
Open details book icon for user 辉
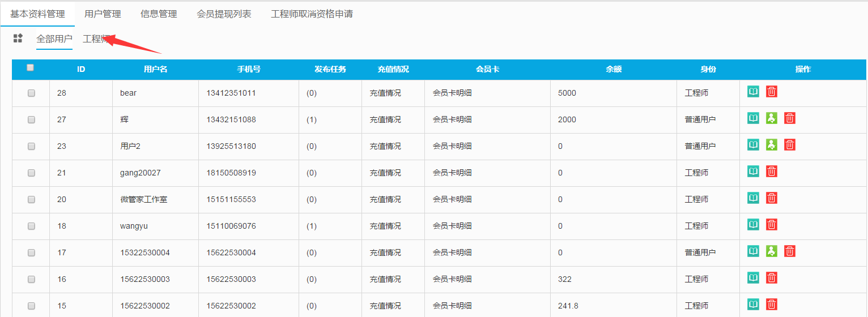pyautogui.click(x=753, y=118)
